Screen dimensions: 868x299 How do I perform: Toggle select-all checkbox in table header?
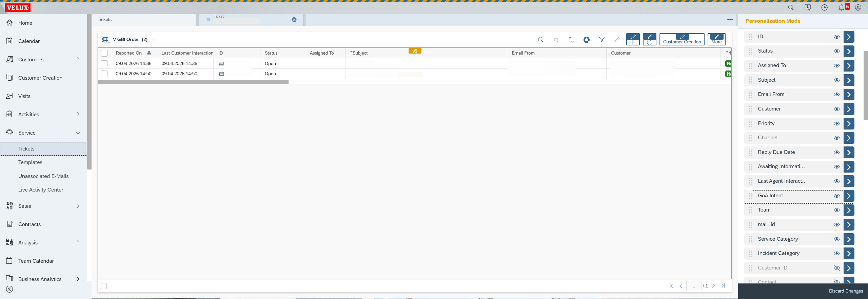pos(104,53)
